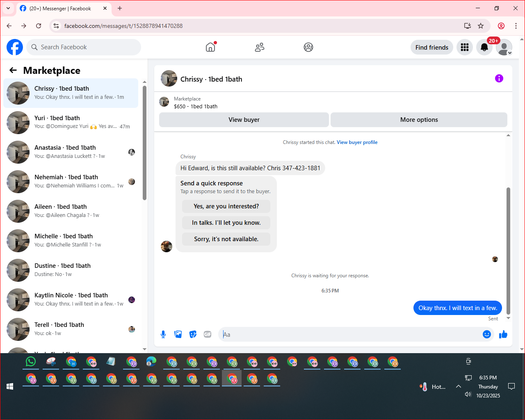Select the Chrissy 1bed 1bath conversation

point(71,93)
